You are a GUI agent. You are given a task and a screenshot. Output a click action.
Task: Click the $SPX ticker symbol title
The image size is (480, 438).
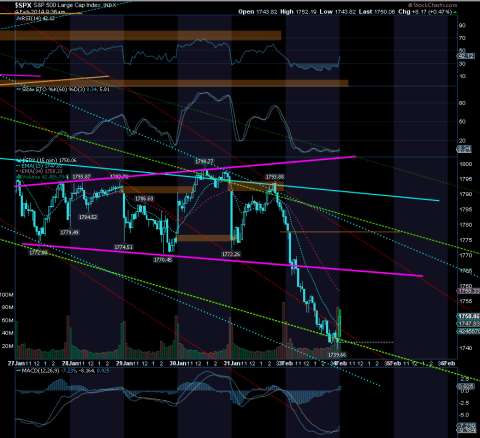23,5
